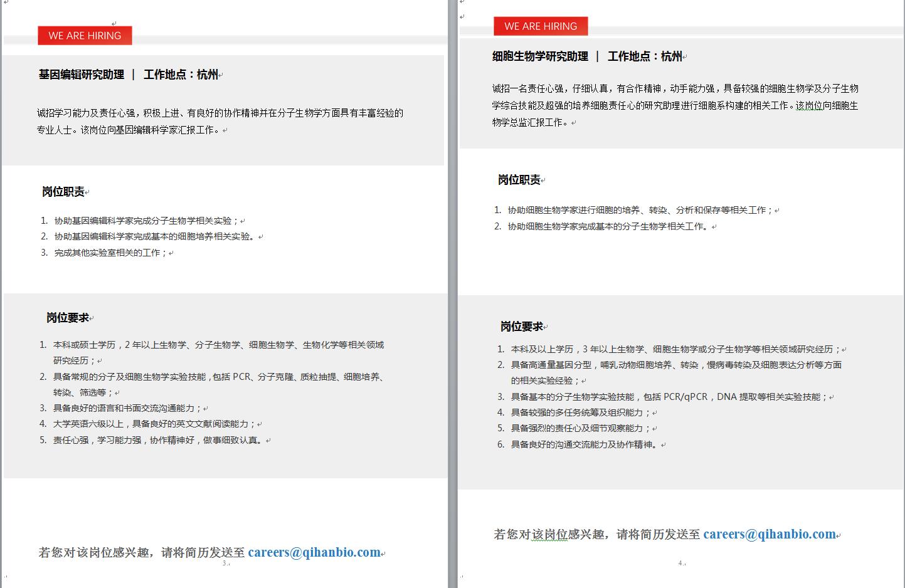Click 工作地点：杭州 on right page
Image resolution: width=905 pixels, height=588 pixels.
tap(645, 56)
